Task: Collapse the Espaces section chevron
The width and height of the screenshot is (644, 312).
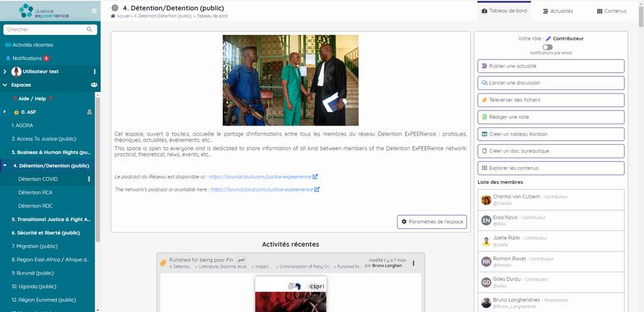Action: coord(5,85)
